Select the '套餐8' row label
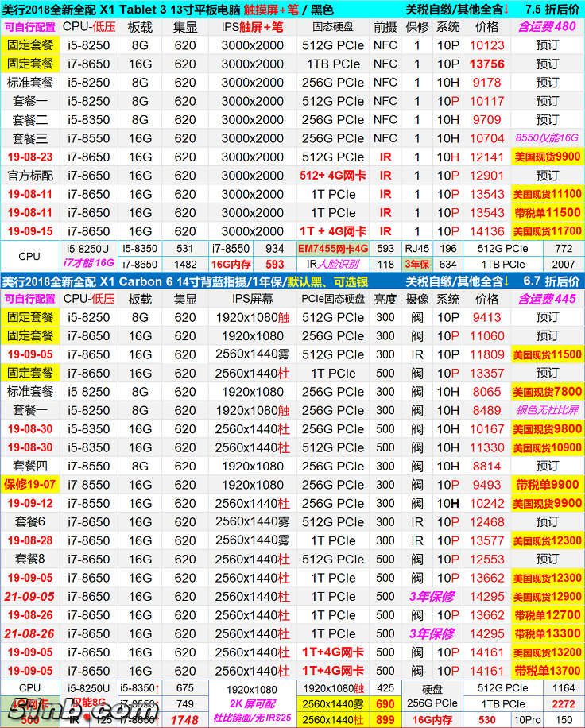The image size is (585, 728). coord(30,559)
